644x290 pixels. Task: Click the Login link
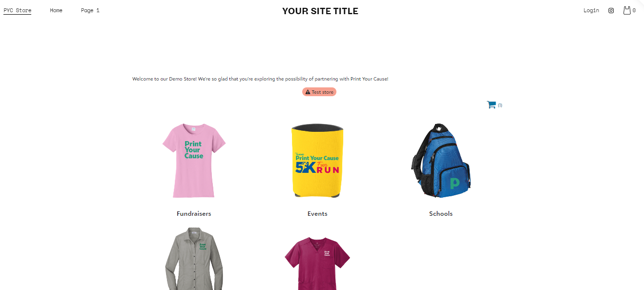[591, 10]
